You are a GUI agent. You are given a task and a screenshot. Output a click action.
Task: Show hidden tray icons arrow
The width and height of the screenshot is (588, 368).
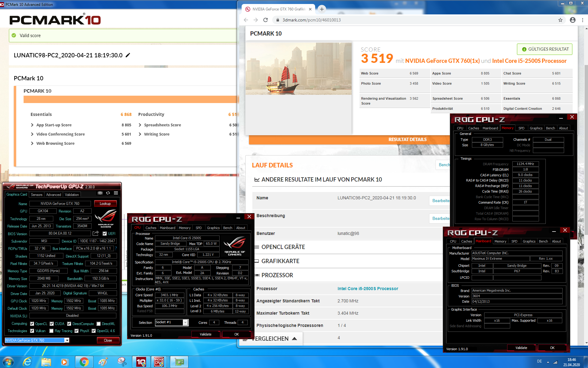click(x=548, y=362)
